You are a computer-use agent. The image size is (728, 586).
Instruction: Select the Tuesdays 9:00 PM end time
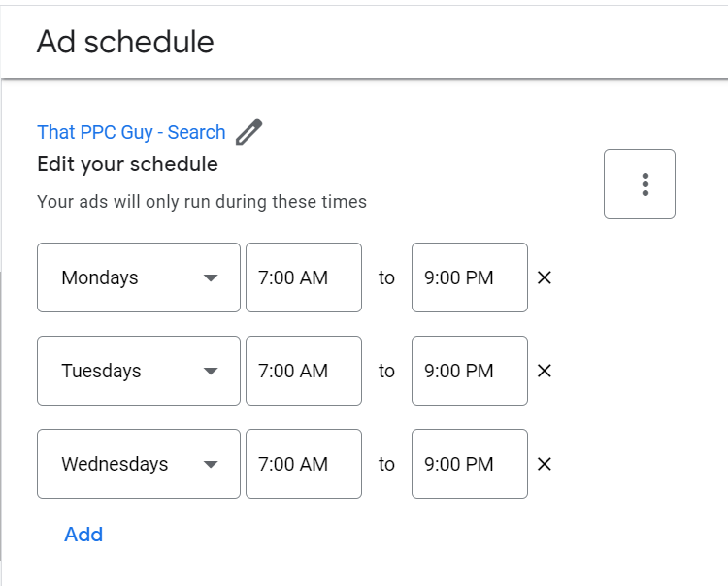pyautogui.click(x=469, y=371)
